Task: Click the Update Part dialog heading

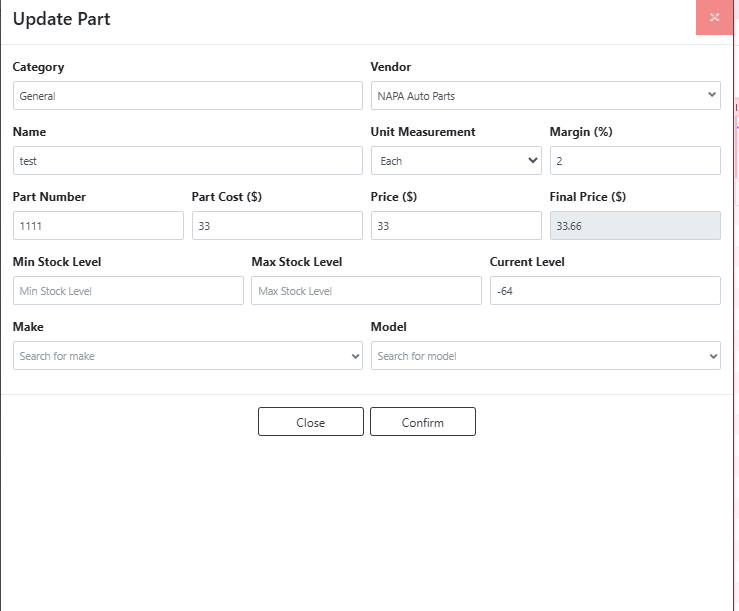Action: pyautogui.click(x=62, y=19)
